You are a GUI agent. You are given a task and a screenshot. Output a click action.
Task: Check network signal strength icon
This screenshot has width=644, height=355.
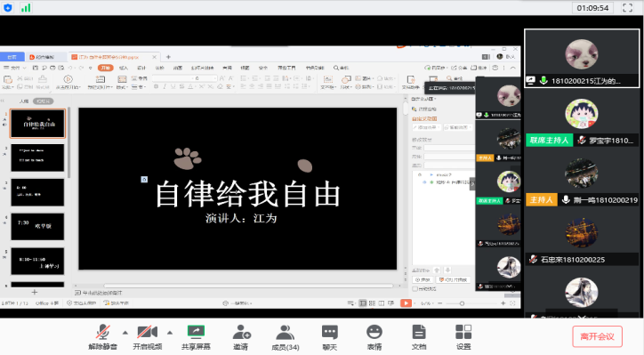[x=26, y=7]
